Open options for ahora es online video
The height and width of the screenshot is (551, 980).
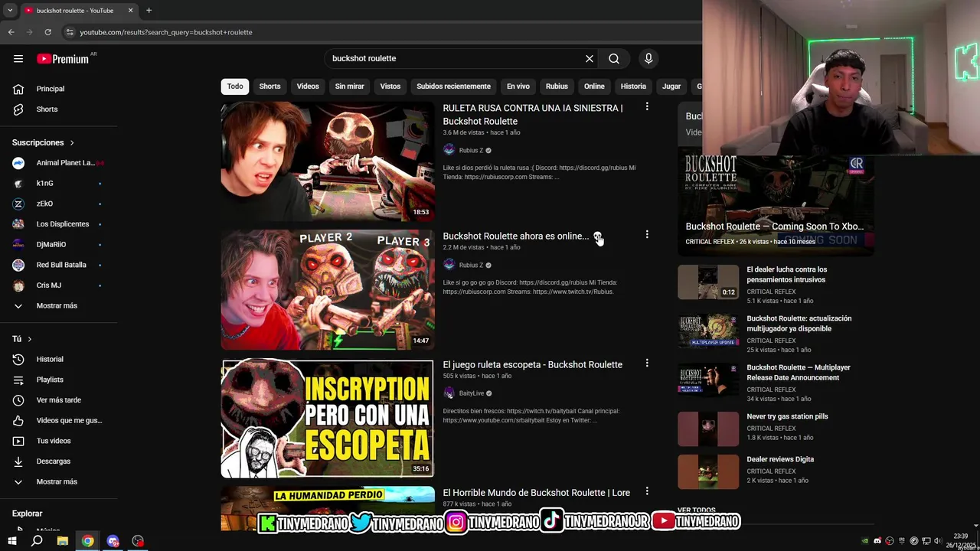(x=647, y=235)
